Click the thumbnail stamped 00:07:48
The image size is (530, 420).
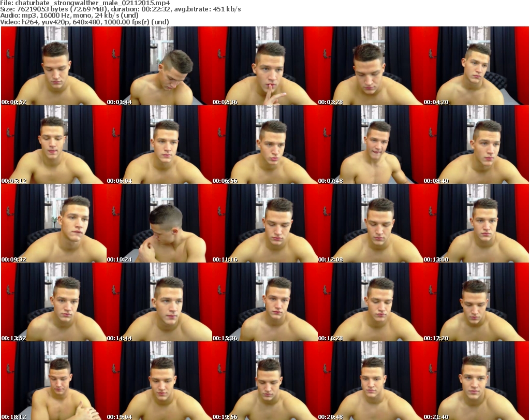tap(371, 144)
